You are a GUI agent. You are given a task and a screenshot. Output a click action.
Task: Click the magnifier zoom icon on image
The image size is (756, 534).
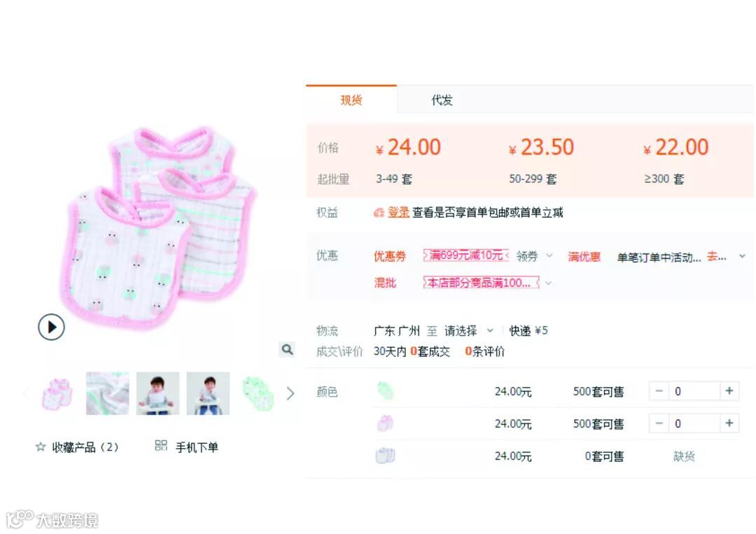(287, 349)
